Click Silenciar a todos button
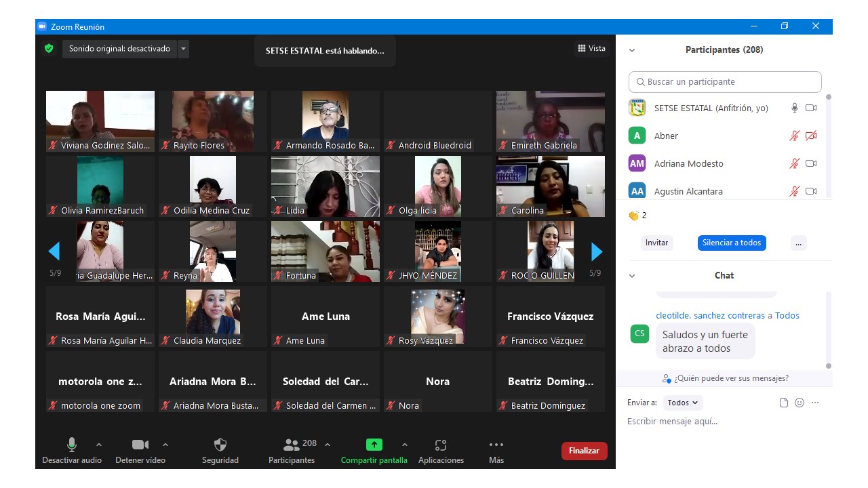Image resolution: width=868 pixels, height=488 pixels. click(732, 243)
